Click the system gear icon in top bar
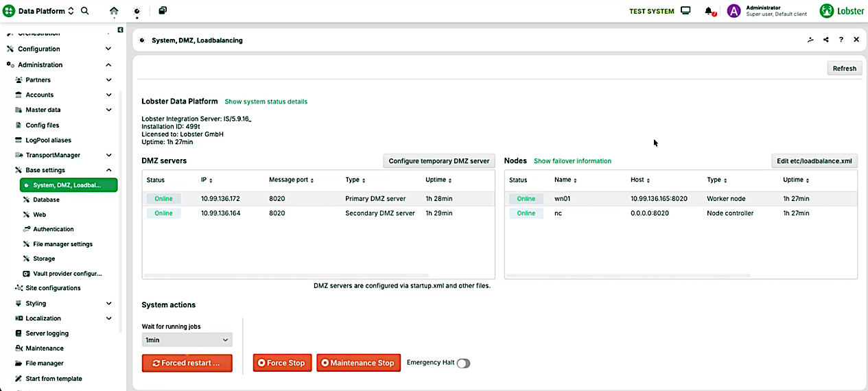868x391 pixels. point(137,11)
